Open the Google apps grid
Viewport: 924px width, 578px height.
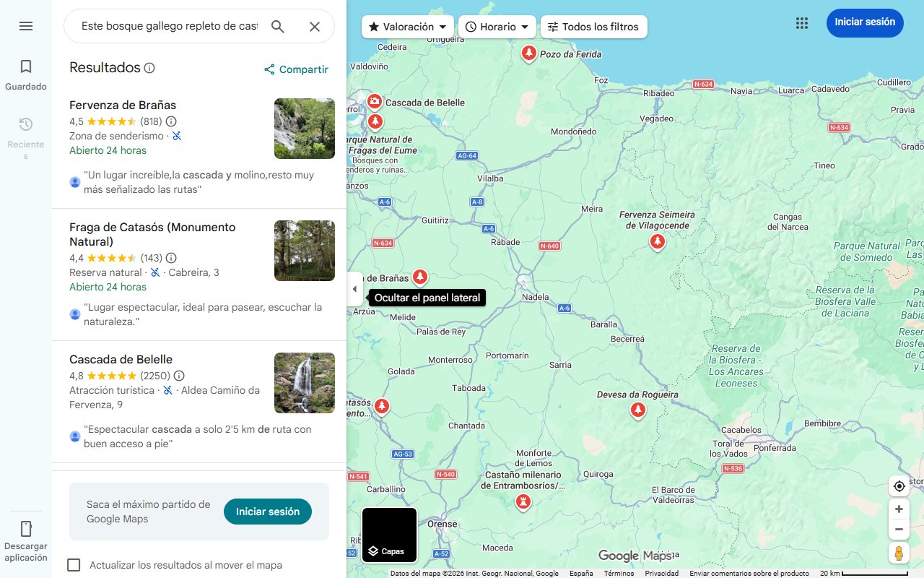coord(802,23)
